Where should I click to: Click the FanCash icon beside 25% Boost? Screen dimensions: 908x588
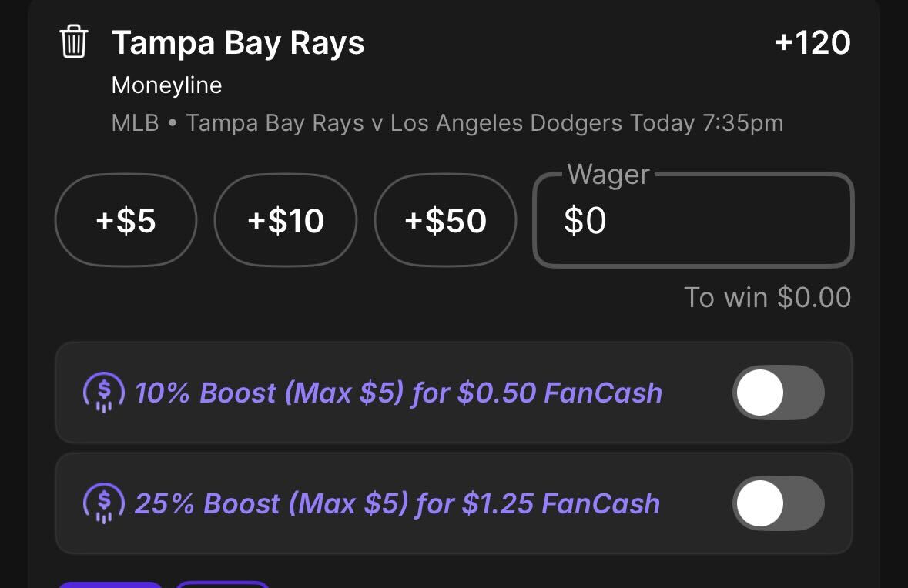(104, 503)
